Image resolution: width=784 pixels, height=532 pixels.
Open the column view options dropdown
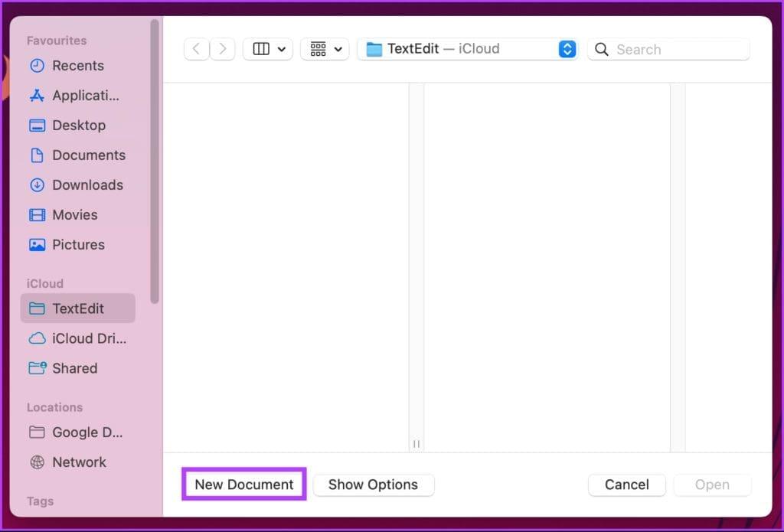pyautogui.click(x=268, y=48)
